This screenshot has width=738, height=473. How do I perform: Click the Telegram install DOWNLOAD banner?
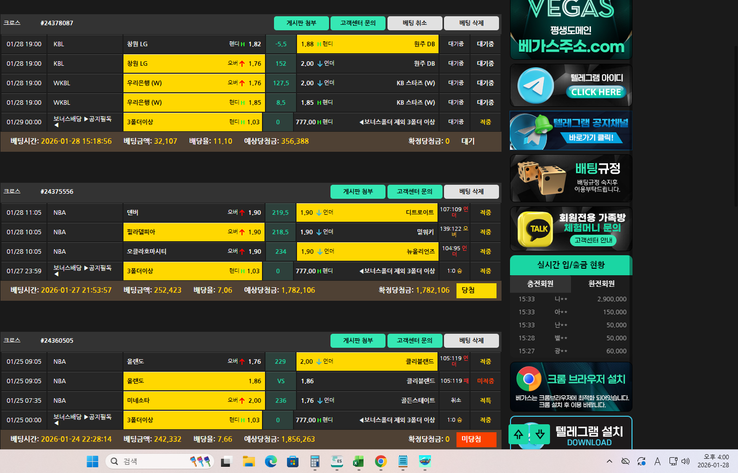point(570,435)
